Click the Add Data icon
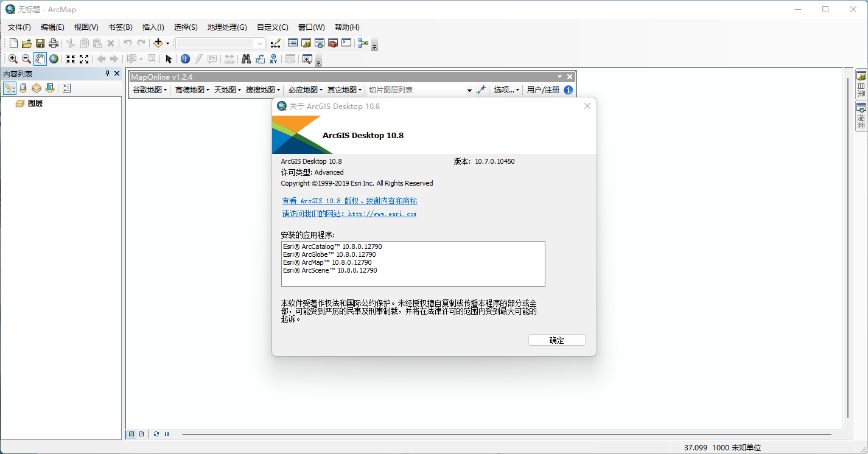The width and height of the screenshot is (868, 454). pyautogui.click(x=158, y=43)
